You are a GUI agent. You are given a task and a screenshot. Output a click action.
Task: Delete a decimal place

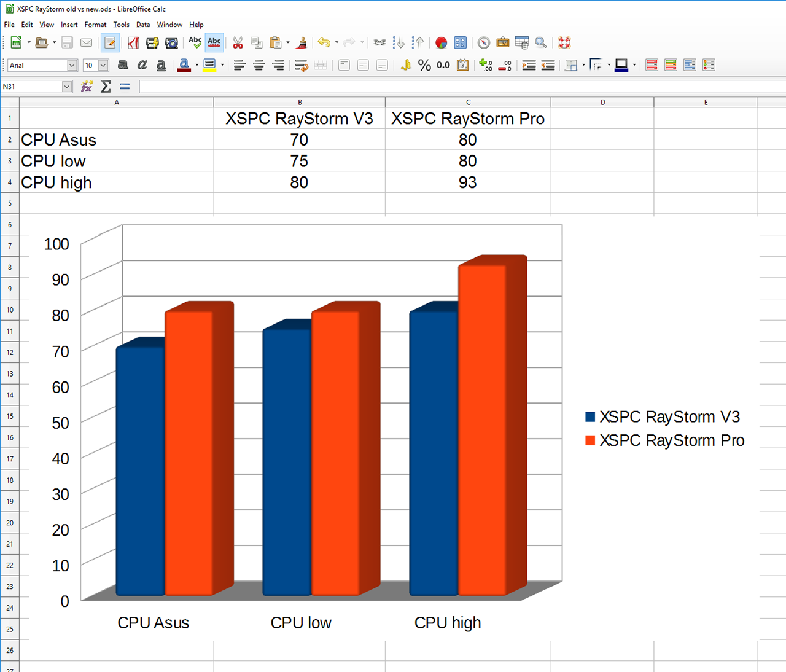tap(505, 65)
